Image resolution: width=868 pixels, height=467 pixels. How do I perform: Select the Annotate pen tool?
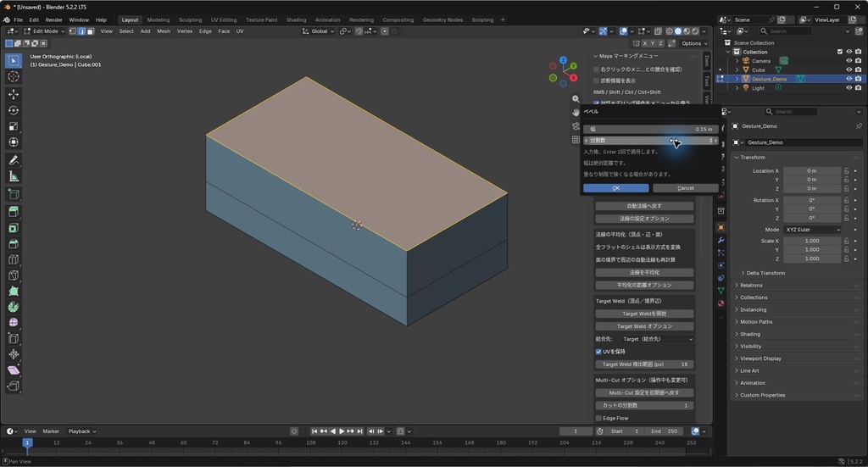(x=14, y=160)
